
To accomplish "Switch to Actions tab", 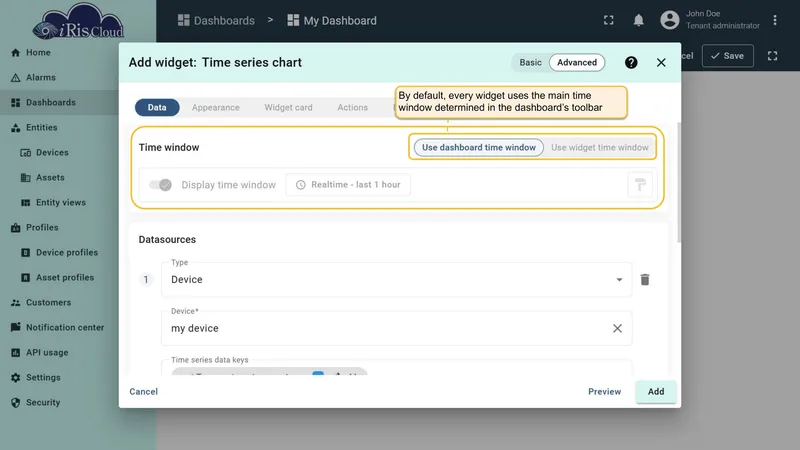I will tap(353, 108).
